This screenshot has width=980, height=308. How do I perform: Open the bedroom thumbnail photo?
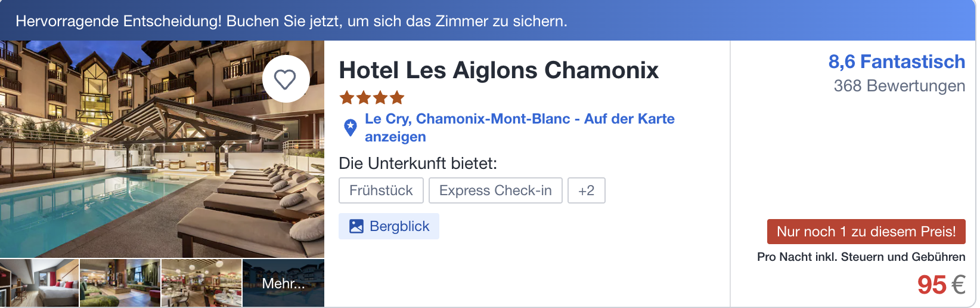tap(39, 283)
